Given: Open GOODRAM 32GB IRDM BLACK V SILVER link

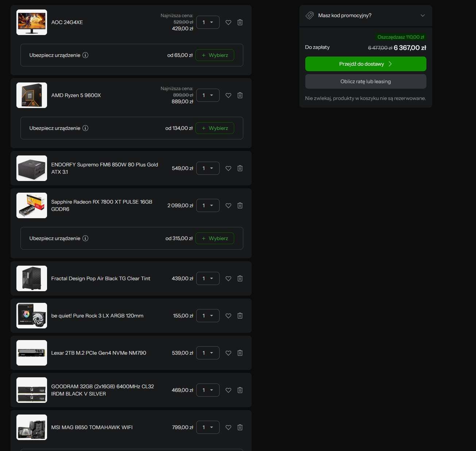Looking at the screenshot, I should (x=102, y=390).
